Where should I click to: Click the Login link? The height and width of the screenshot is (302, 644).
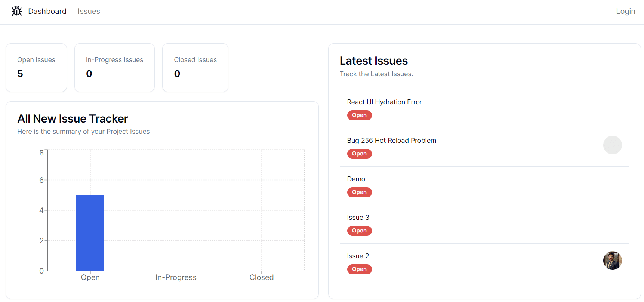tap(625, 11)
